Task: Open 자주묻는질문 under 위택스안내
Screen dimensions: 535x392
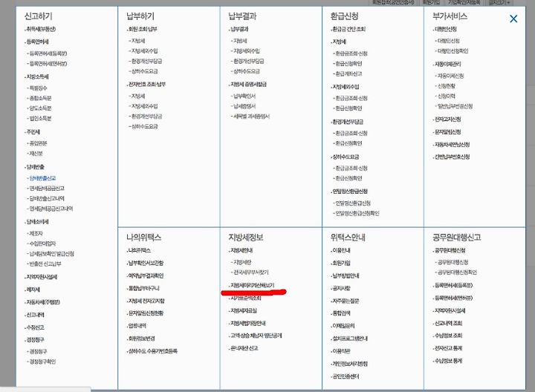Action: [x=346, y=301]
